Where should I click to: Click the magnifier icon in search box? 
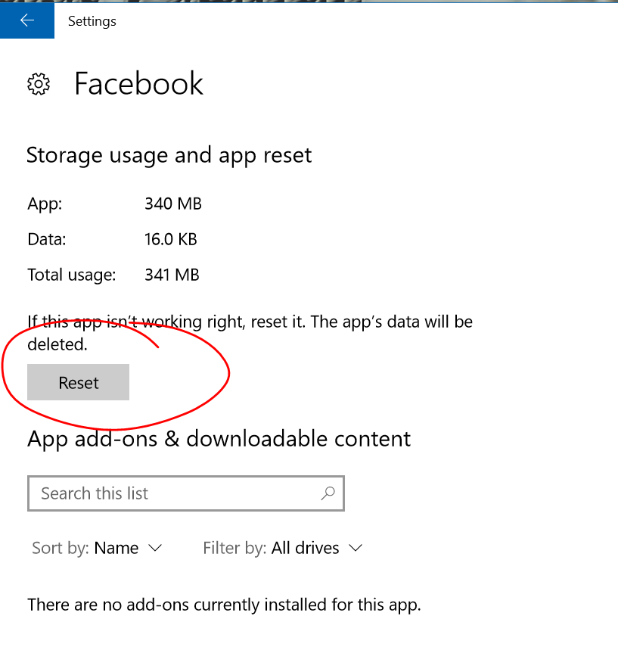[328, 493]
